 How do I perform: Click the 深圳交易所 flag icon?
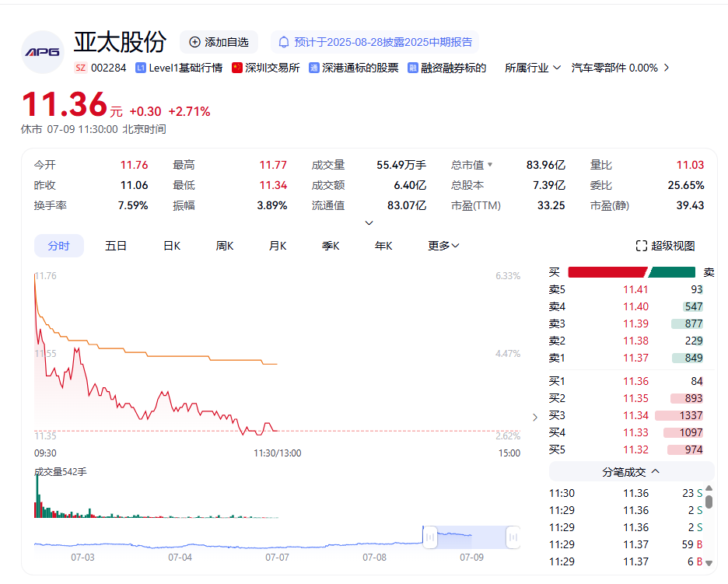click(x=237, y=68)
